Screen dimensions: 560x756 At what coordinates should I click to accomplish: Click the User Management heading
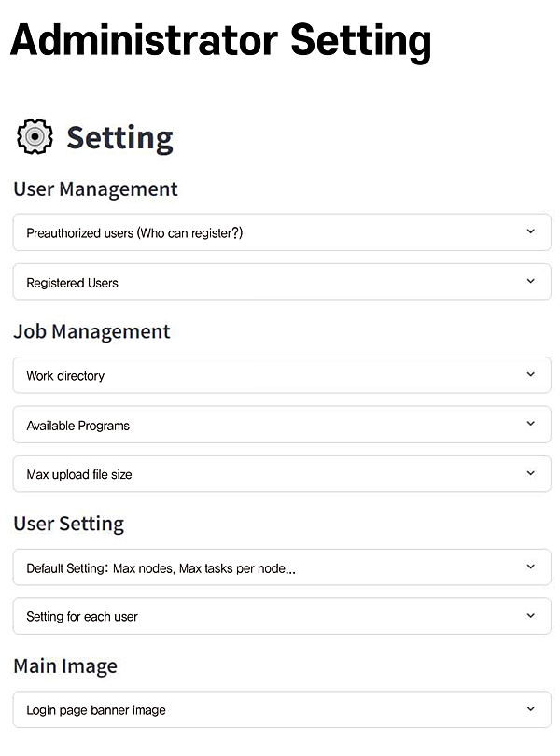pos(95,189)
